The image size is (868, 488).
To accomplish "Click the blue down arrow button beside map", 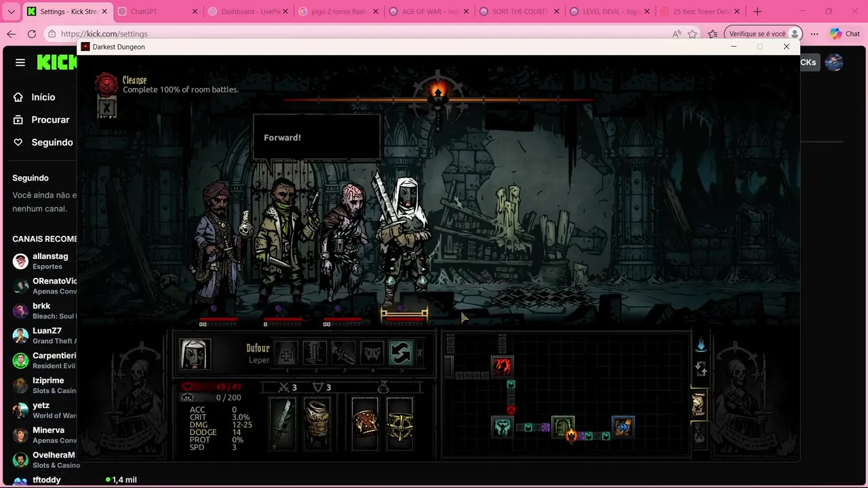I will coord(701,346).
